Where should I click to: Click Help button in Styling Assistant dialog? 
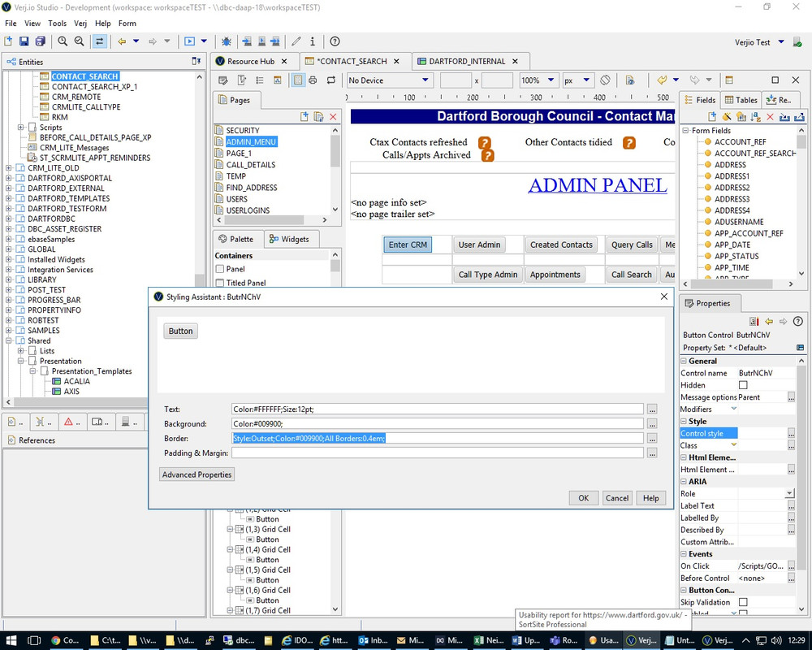651,498
